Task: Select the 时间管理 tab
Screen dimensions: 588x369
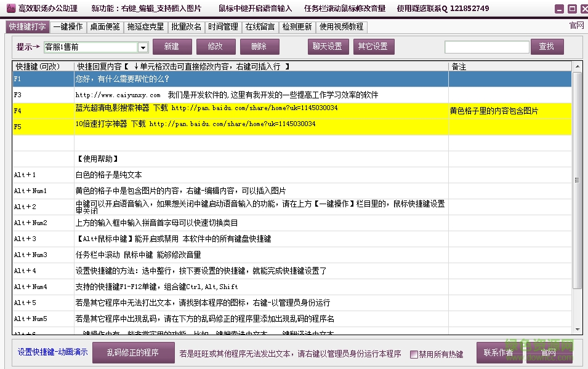Action: [223, 27]
